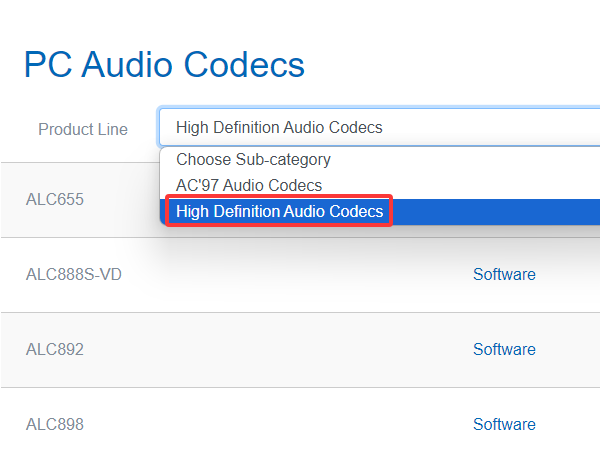Screen dimensions: 600x472
Task: Open Software link for ALC892
Action: (x=504, y=349)
